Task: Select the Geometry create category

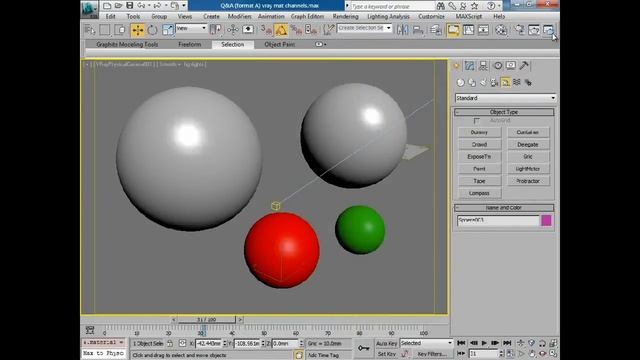Action: [x=460, y=82]
